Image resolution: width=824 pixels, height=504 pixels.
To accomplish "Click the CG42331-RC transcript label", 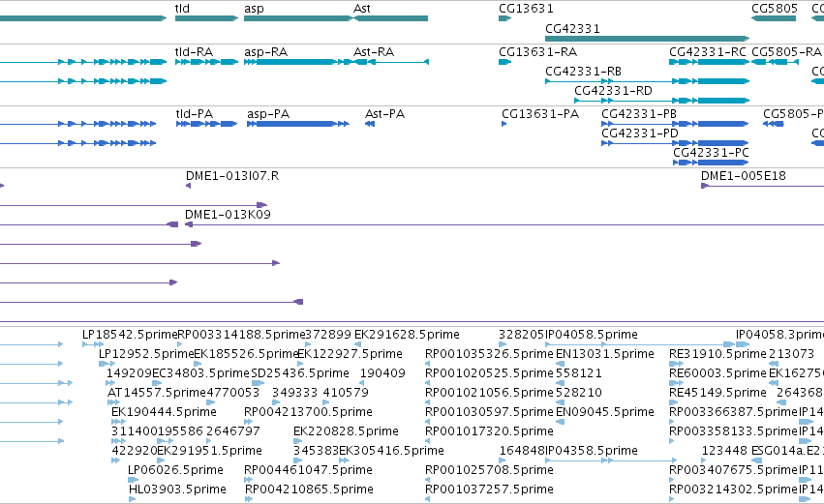I will 708,52.
